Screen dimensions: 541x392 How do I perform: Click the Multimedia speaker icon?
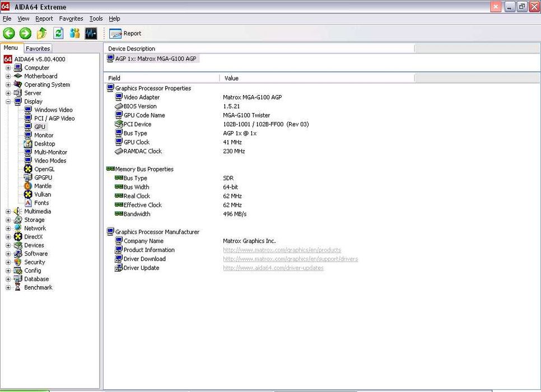[x=18, y=211]
